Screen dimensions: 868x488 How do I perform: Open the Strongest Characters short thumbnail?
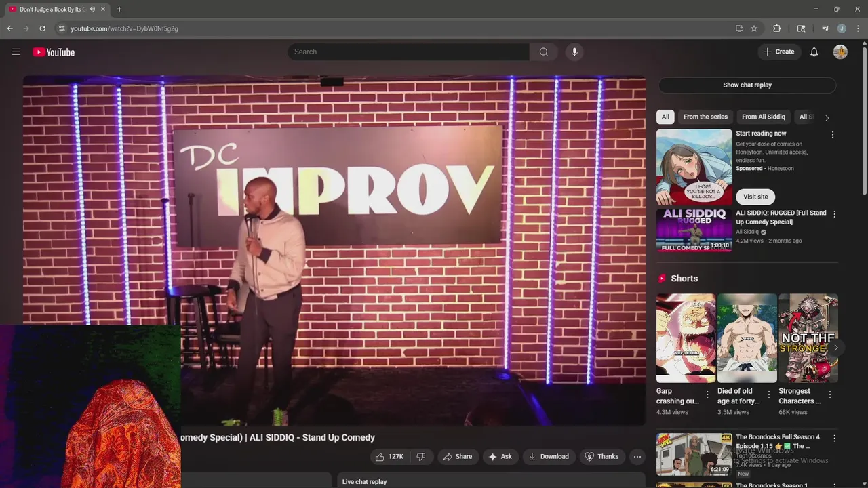coord(808,338)
